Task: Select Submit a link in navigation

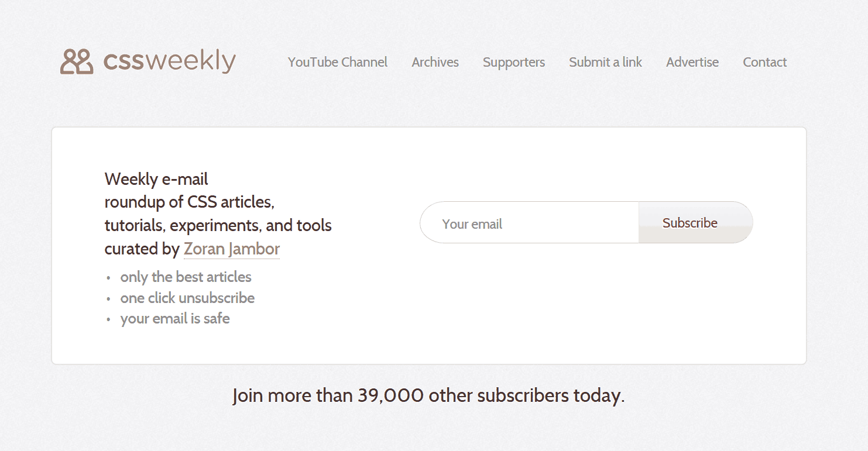Action: (x=605, y=62)
